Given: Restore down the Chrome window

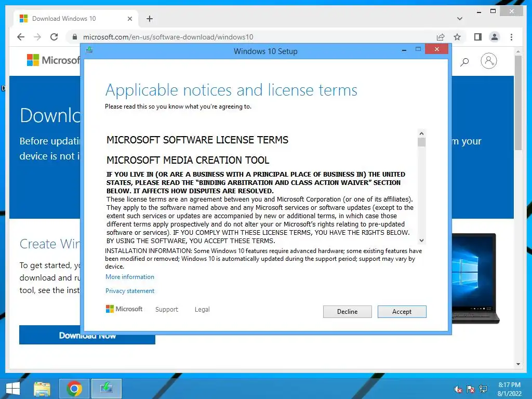Looking at the screenshot, I should pos(493,11).
